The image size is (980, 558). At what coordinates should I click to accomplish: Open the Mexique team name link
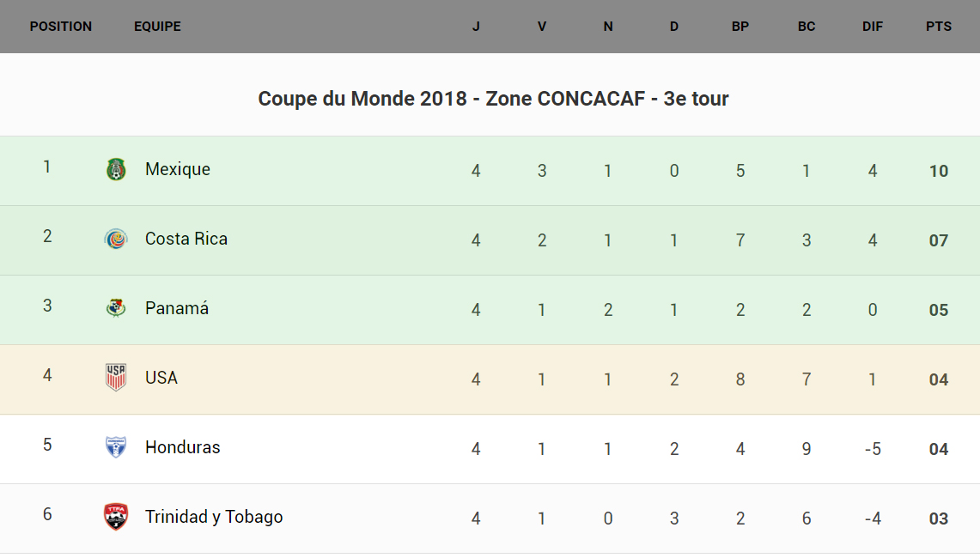[178, 169]
